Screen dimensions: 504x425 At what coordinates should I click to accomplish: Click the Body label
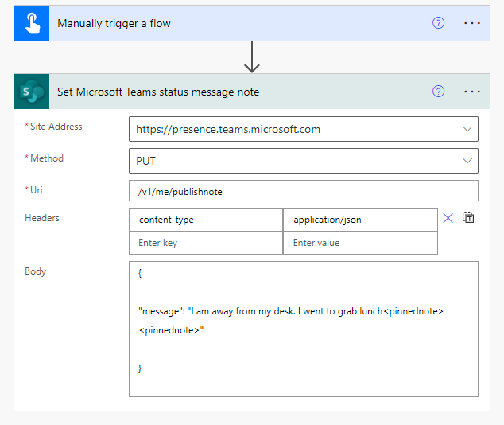coord(35,271)
